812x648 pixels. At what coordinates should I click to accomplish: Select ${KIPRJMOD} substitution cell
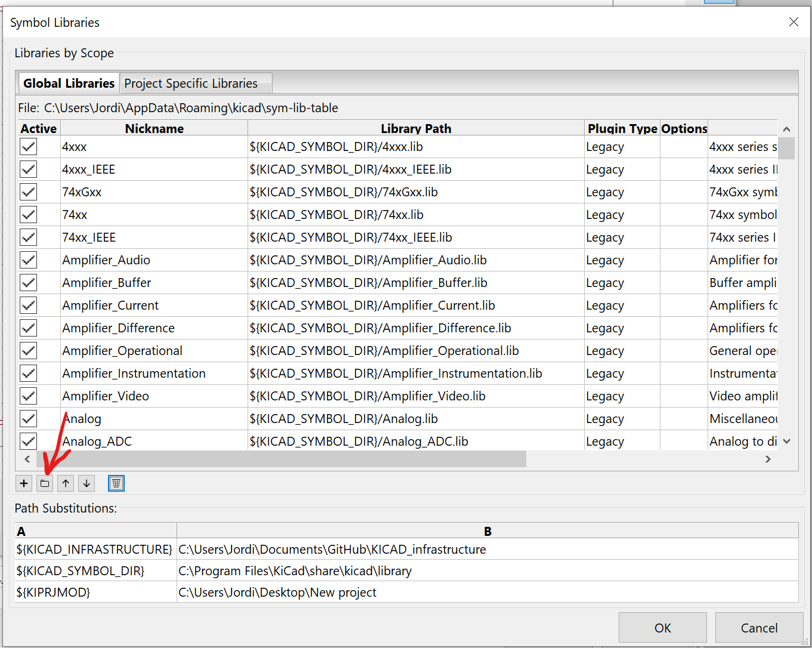click(x=95, y=592)
